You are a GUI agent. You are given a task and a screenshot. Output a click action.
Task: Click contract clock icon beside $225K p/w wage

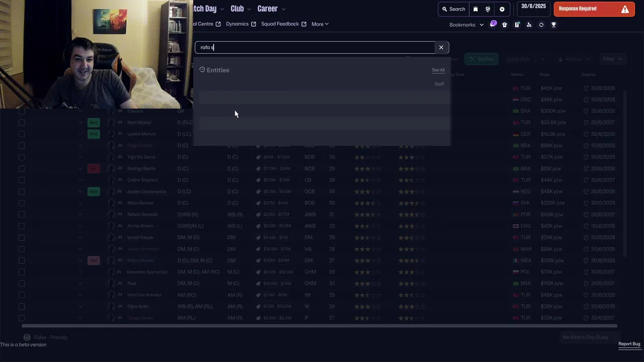pos(586,203)
